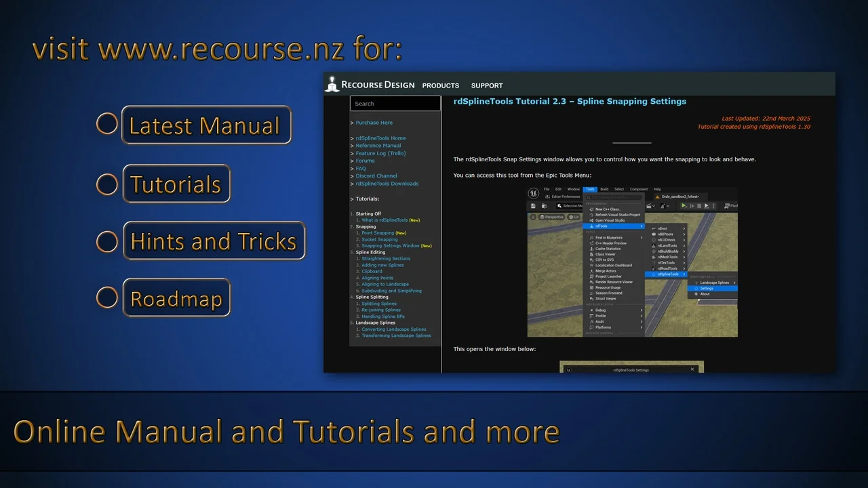Select the Latest Manual radio circle
The height and width of the screenshot is (488, 868).
pos(107,124)
